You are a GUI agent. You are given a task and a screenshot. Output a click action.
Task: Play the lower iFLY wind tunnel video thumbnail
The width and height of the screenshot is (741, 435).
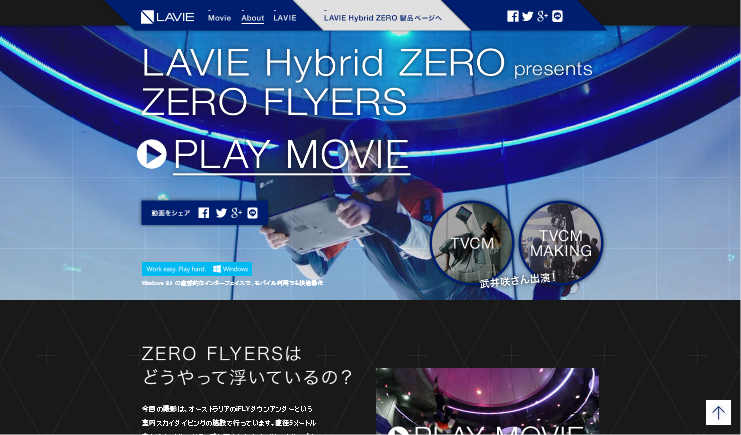coord(487,401)
